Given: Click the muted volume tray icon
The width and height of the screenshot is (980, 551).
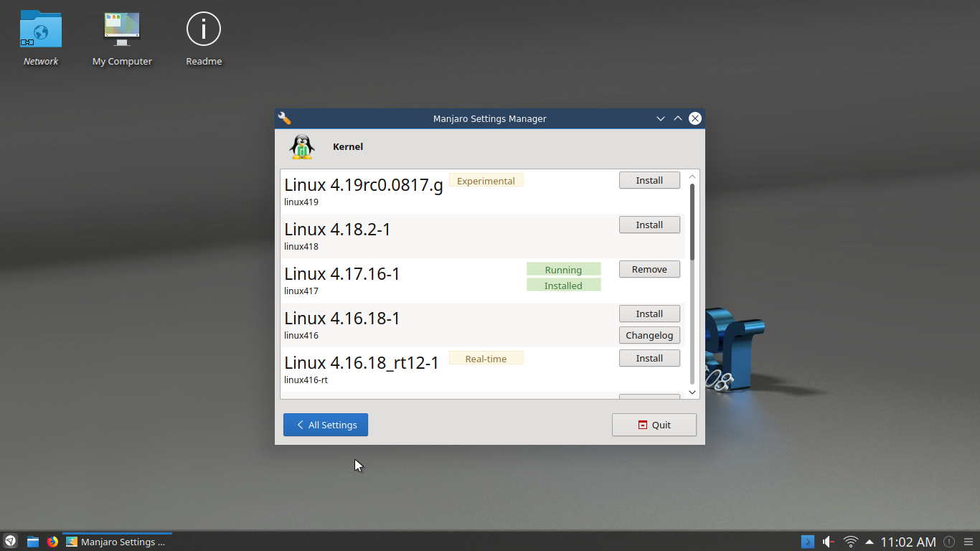Looking at the screenshot, I should pyautogui.click(x=829, y=542).
